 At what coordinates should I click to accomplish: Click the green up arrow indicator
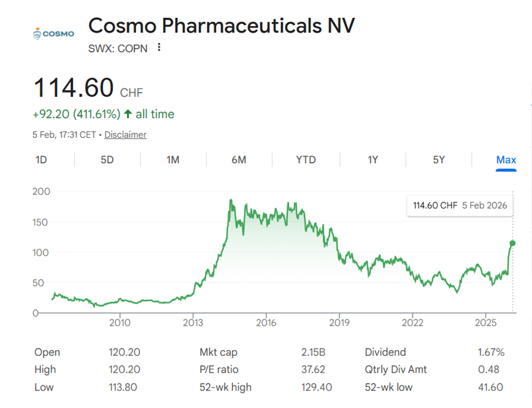coord(128,114)
